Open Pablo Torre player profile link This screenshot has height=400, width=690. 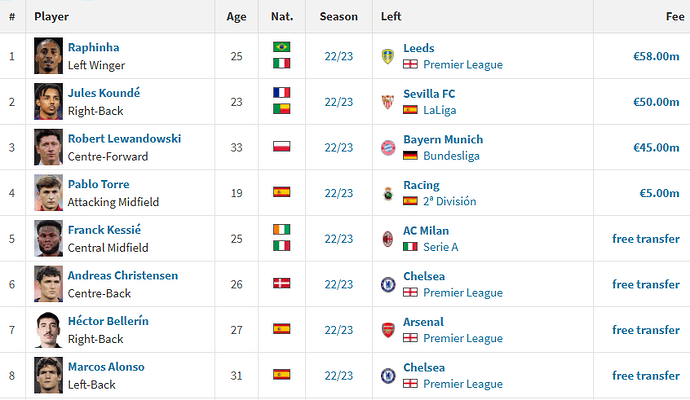click(x=99, y=184)
